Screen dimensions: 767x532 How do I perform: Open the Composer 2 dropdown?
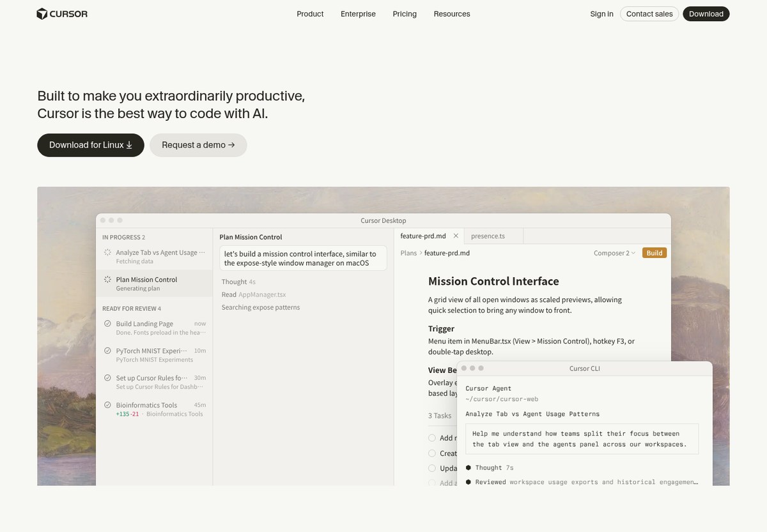point(614,253)
